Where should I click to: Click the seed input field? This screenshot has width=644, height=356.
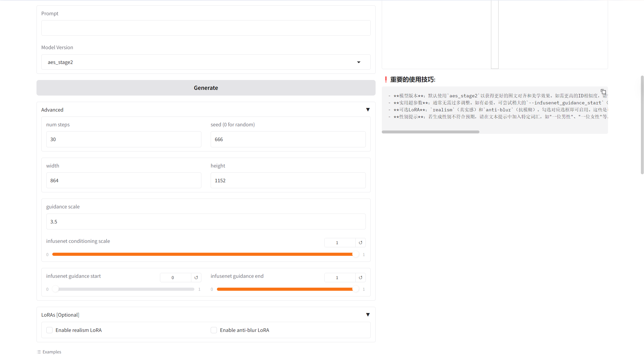[x=288, y=139]
